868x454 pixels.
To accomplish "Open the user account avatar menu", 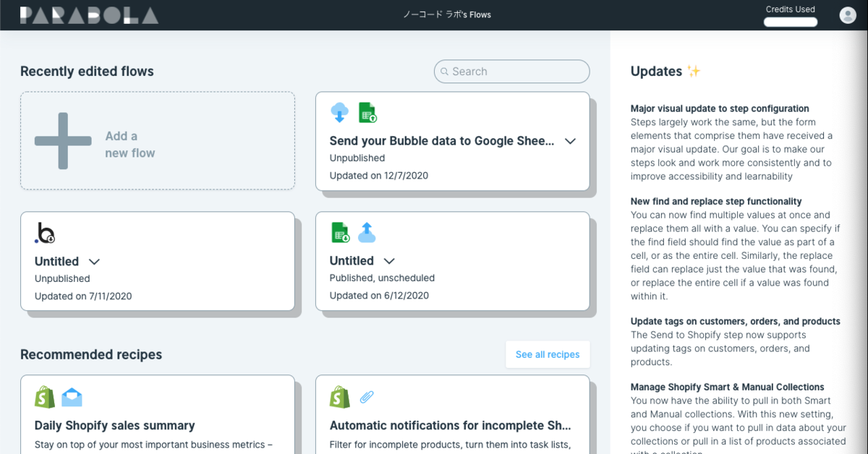I will pos(847,14).
